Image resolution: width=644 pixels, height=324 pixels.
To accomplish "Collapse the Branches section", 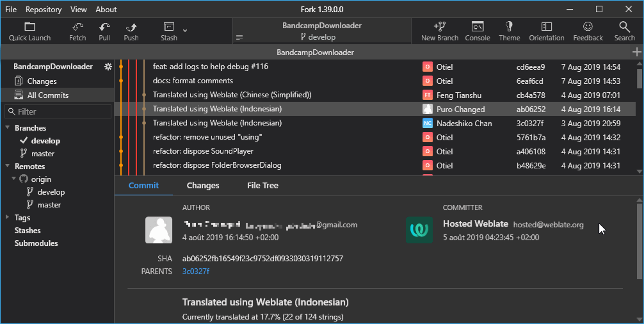I will (x=8, y=127).
